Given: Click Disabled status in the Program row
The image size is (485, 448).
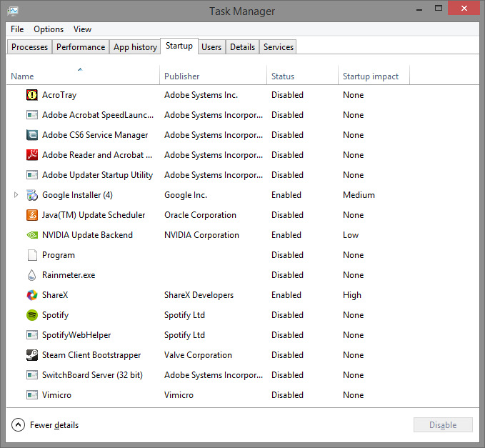Looking at the screenshot, I should tap(287, 255).
